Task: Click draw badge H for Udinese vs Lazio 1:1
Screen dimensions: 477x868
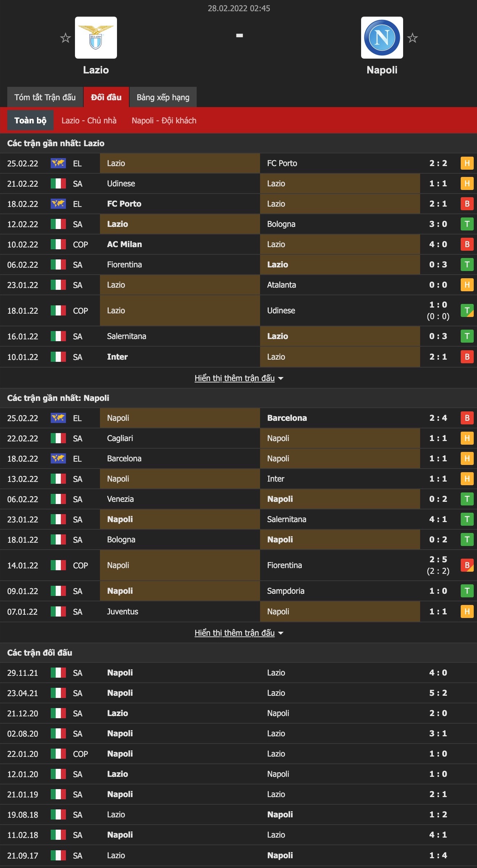Action: point(467,183)
